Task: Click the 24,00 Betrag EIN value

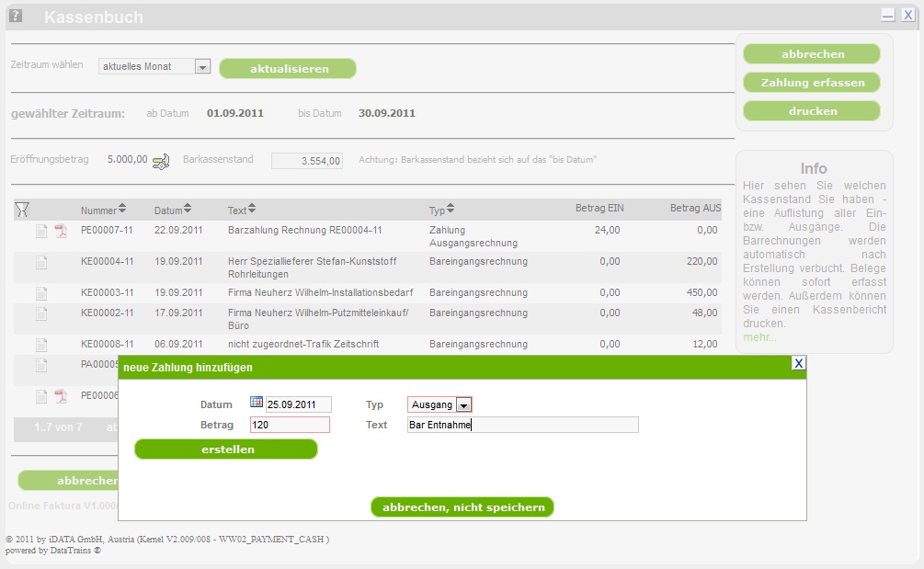Action: [607, 231]
